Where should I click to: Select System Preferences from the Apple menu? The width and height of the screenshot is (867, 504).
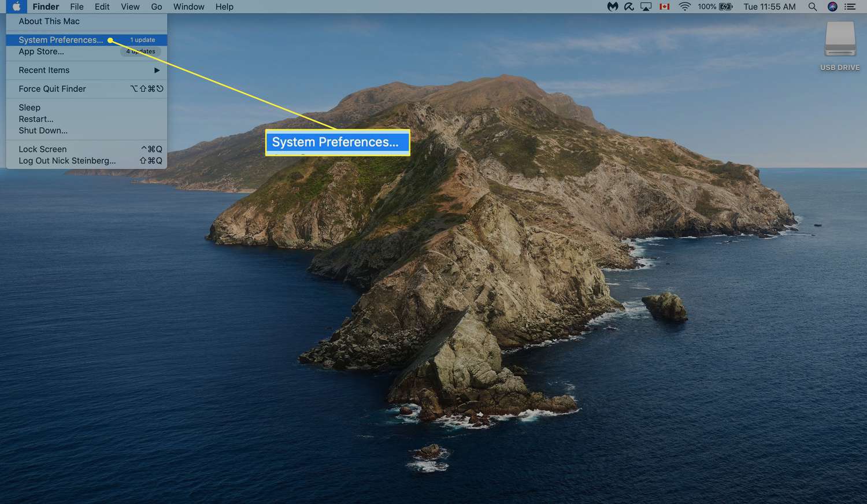pos(61,40)
